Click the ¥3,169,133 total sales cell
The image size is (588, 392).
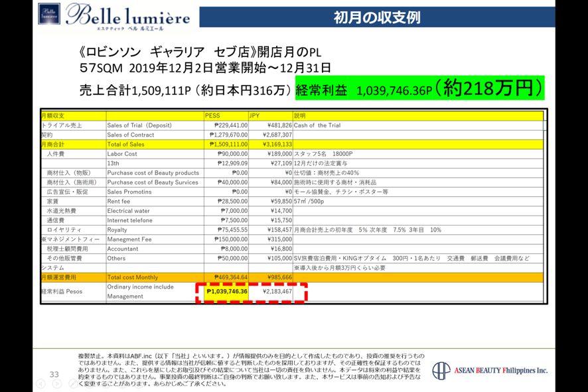(x=270, y=145)
